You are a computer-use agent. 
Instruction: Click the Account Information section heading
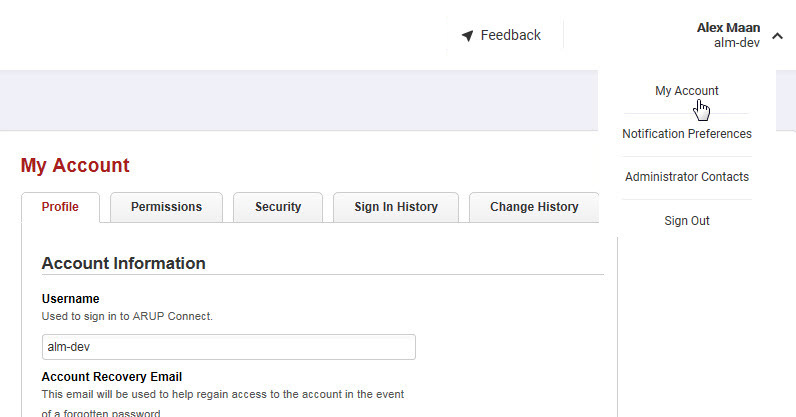point(123,264)
